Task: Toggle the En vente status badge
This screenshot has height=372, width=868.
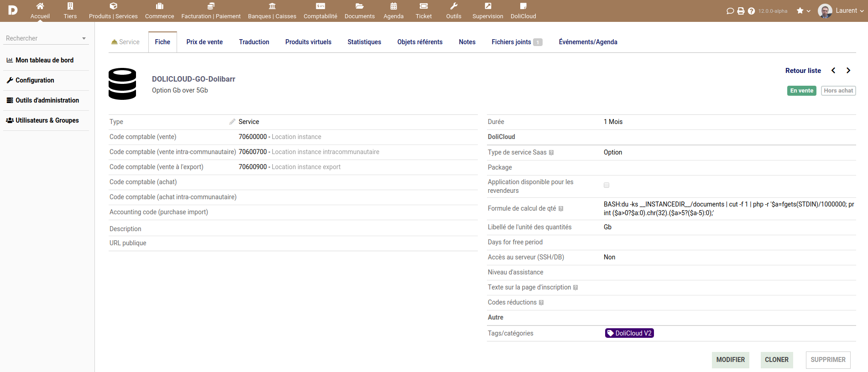Action: coord(802,91)
